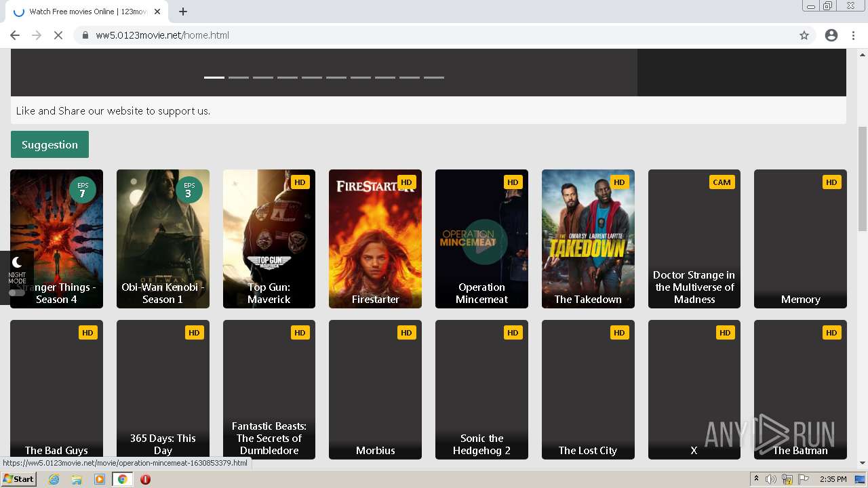Click HD badge on The Bad Guys

coord(87,333)
